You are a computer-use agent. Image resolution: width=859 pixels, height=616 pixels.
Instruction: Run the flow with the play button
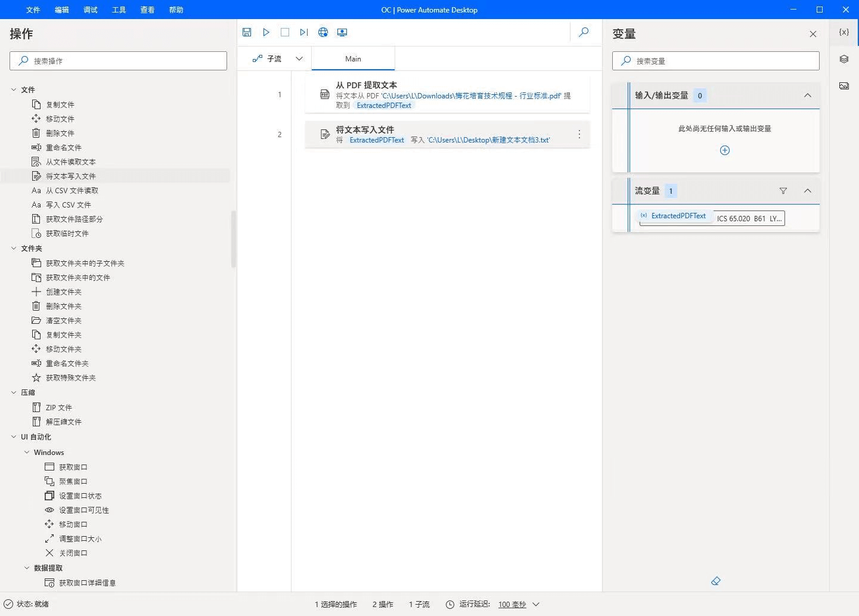[x=266, y=32]
